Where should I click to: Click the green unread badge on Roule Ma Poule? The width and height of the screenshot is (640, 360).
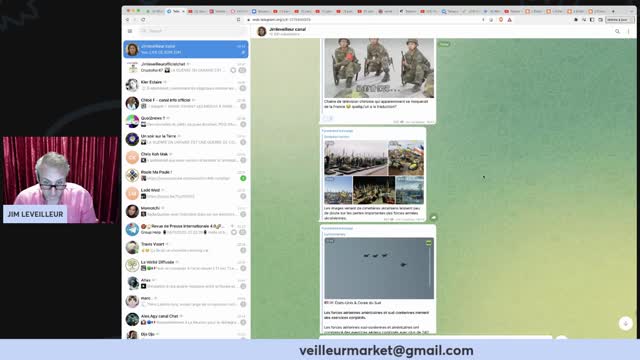tap(243, 178)
